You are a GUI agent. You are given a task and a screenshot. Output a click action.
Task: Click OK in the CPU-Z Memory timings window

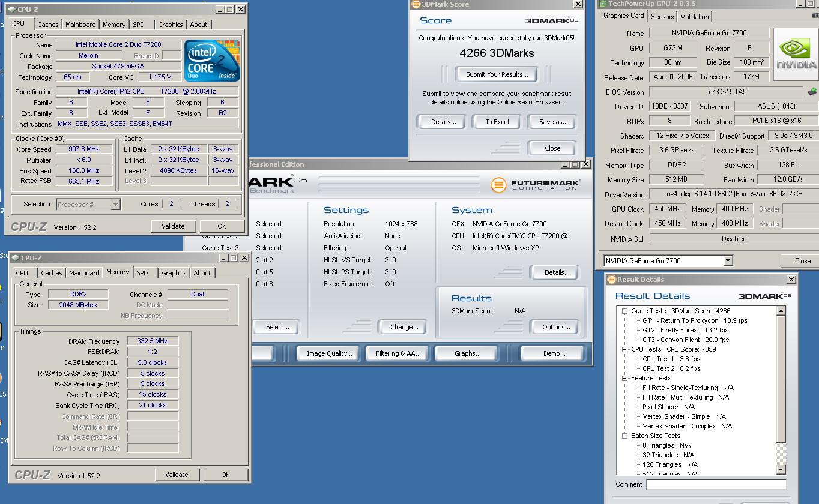[x=225, y=475]
